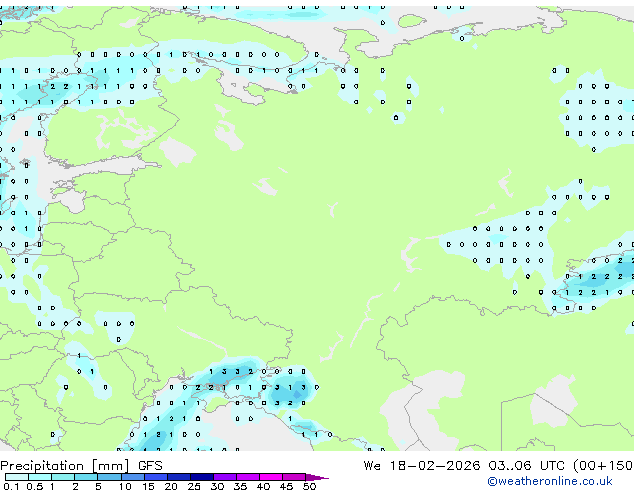Click the '45' legend scale label
This screenshot has width=634, height=490.
point(286,486)
